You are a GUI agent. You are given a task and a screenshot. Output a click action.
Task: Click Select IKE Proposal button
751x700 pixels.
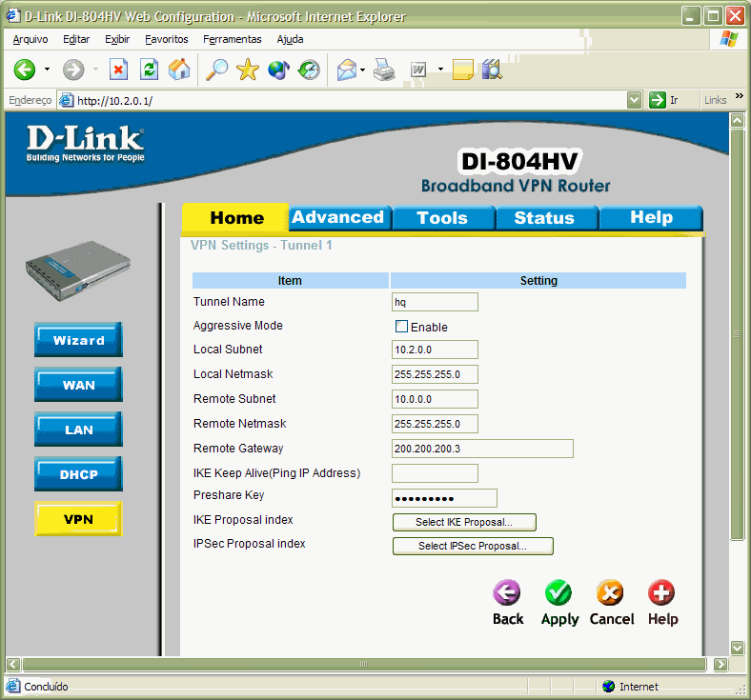pyautogui.click(x=464, y=522)
